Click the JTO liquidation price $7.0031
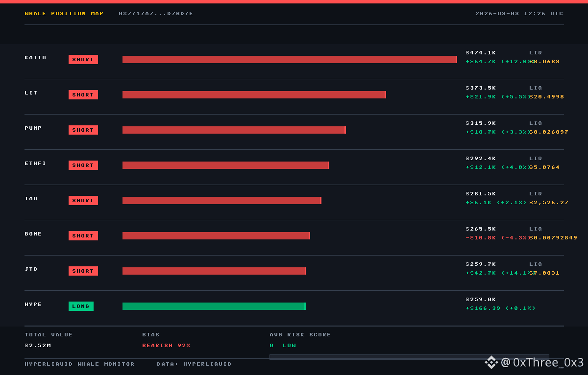Viewport: 588px width, 375px height. (544, 273)
